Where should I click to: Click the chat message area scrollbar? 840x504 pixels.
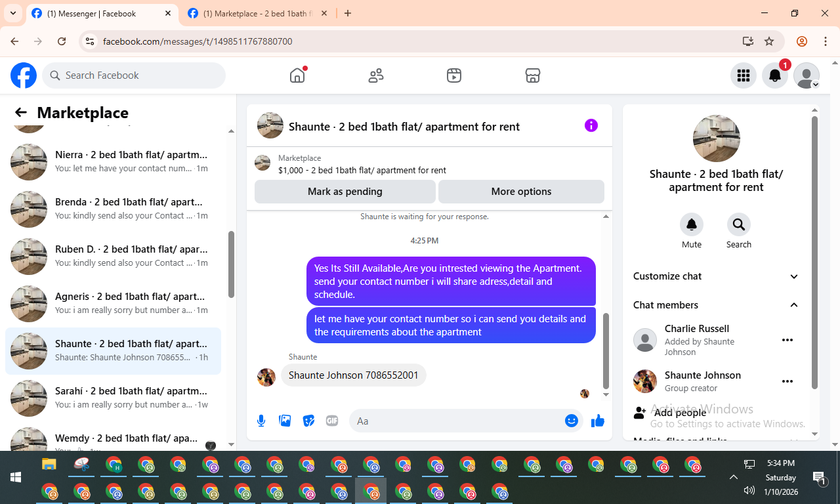[606, 351]
